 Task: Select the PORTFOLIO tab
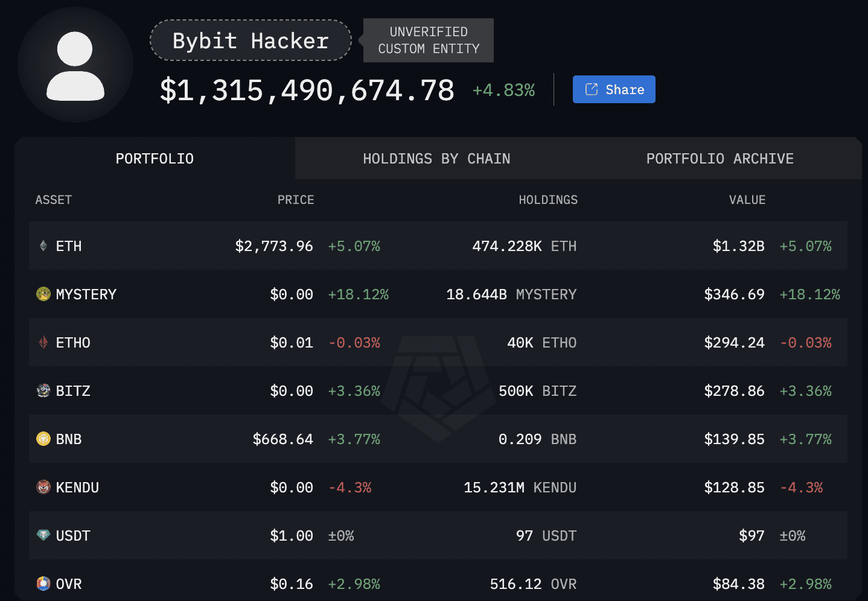point(155,158)
